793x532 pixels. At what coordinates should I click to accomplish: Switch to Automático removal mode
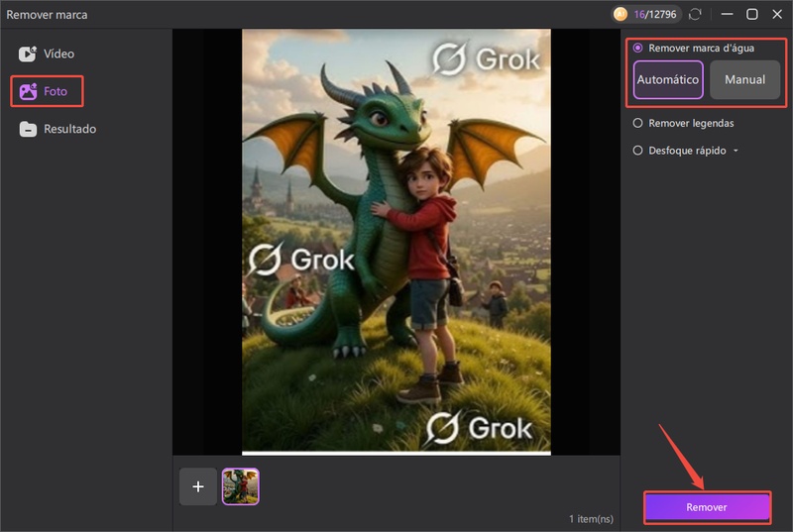668,79
